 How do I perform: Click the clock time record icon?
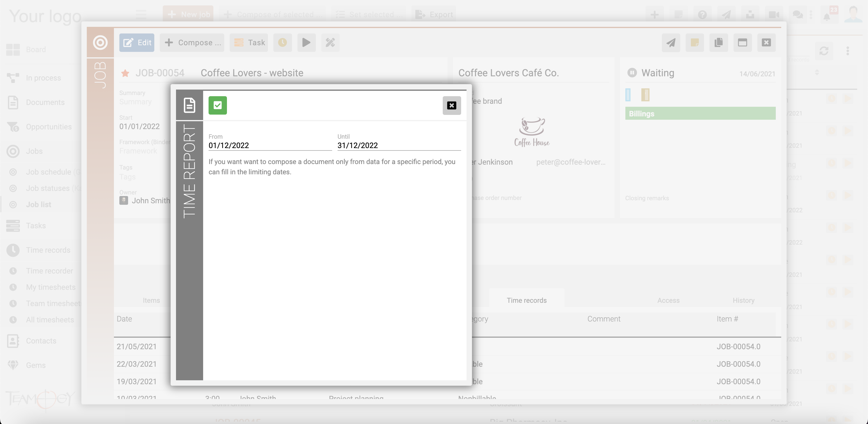pyautogui.click(x=282, y=43)
